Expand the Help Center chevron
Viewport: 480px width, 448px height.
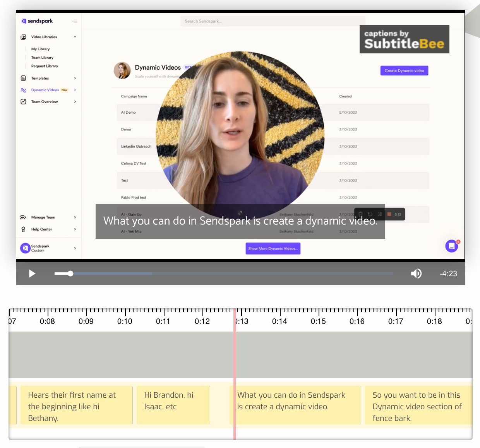click(x=75, y=229)
